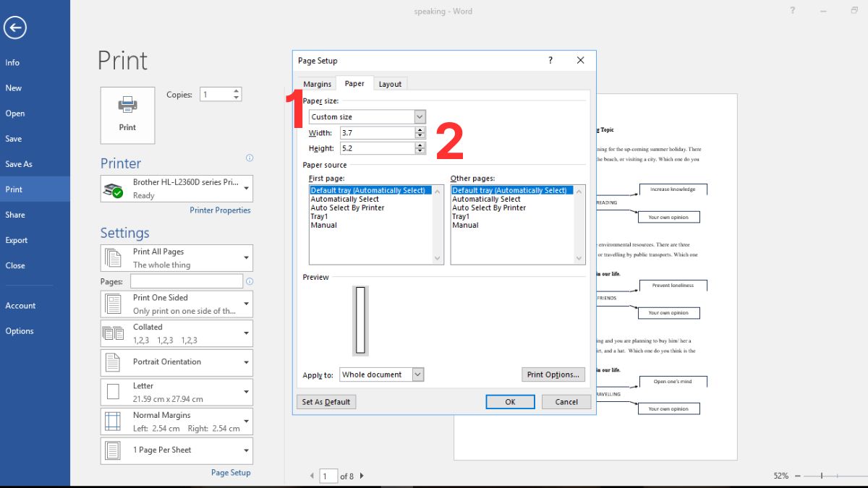Open Print Options button
This screenshot has width=868, height=488.
(x=553, y=374)
